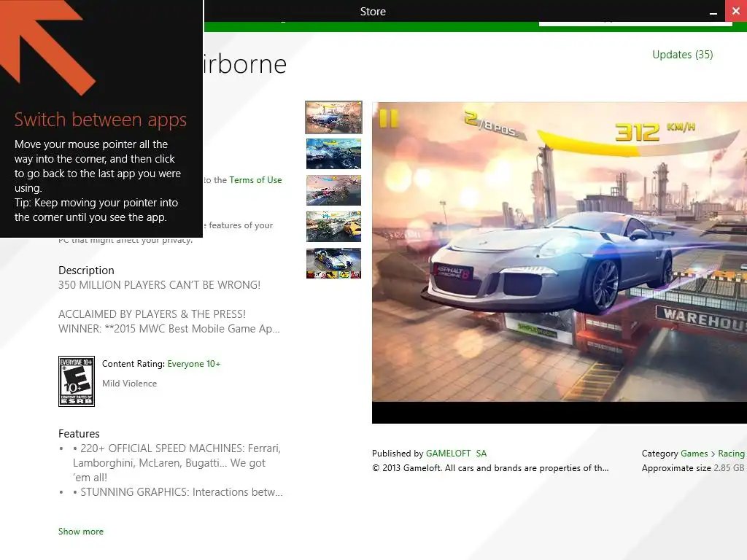
Task: Click the 'Features' heading
Action: click(79, 434)
